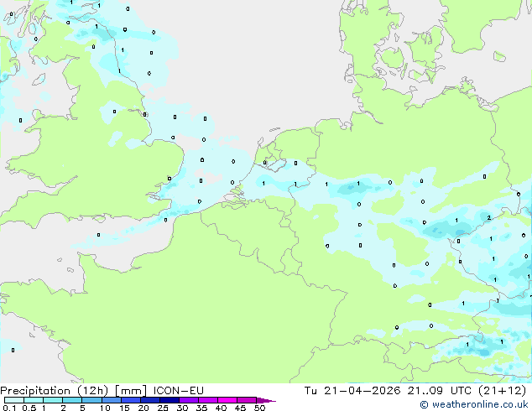Click the 10–15 mm legend color swatch
This screenshot has width=532, height=411.
pos(111,400)
